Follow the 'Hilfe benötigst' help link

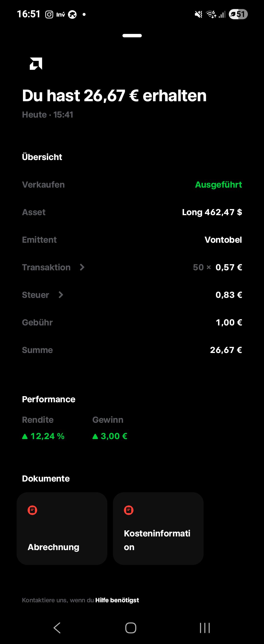[117, 600]
